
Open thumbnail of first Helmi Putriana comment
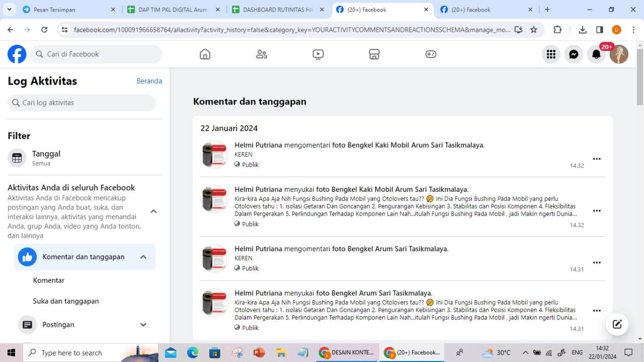(215, 155)
